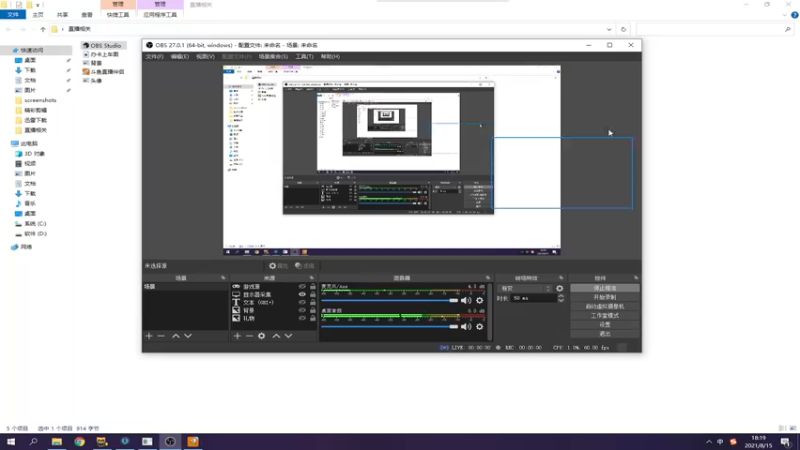The height and width of the screenshot is (450, 800).
Task: Add a new scene with the plus button
Action: [149, 336]
